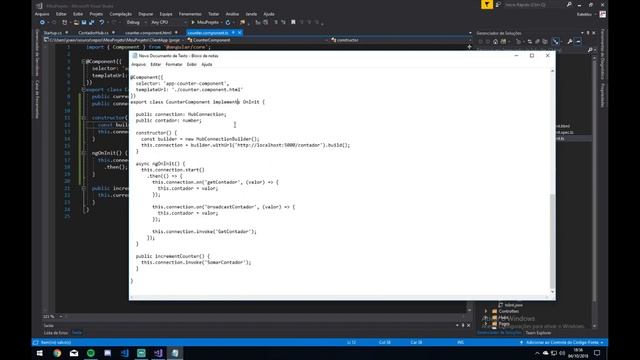
Task: Collapse the ngOnInit method region in editor
Action: pyautogui.click(x=83, y=153)
